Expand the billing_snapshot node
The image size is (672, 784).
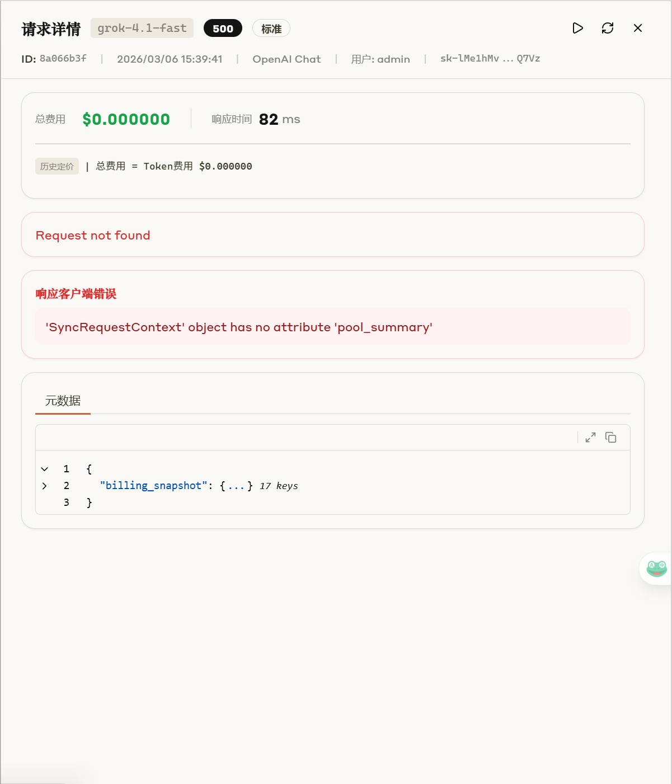click(45, 486)
